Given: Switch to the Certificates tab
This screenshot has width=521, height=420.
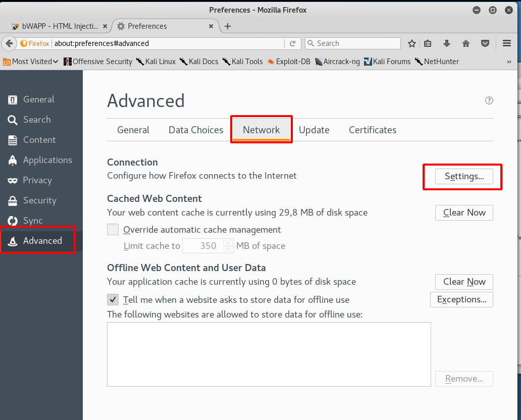Looking at the screenshot, I should pos(373,130).
